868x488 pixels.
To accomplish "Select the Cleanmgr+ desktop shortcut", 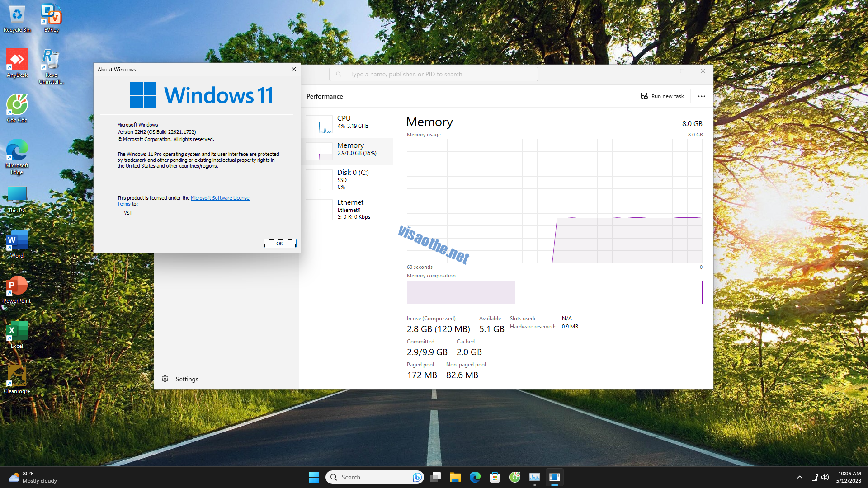I will tap(17, 380).
